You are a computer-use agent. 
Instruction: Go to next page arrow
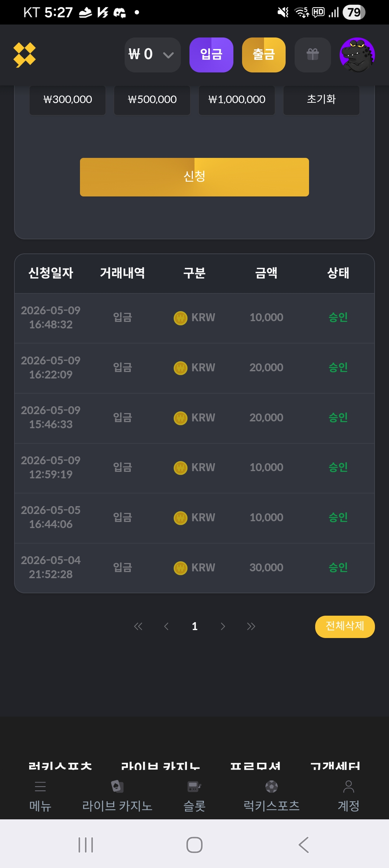(x=223, y=626)
